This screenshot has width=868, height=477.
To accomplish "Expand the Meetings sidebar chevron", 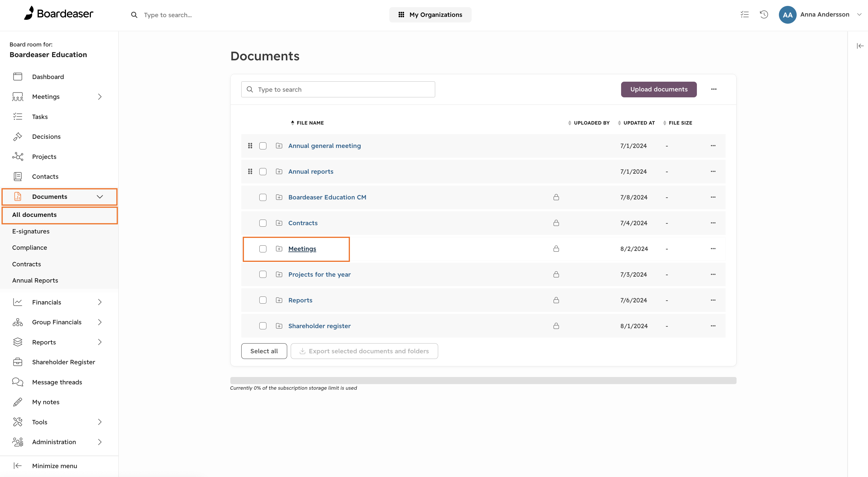I will [100, 97].
